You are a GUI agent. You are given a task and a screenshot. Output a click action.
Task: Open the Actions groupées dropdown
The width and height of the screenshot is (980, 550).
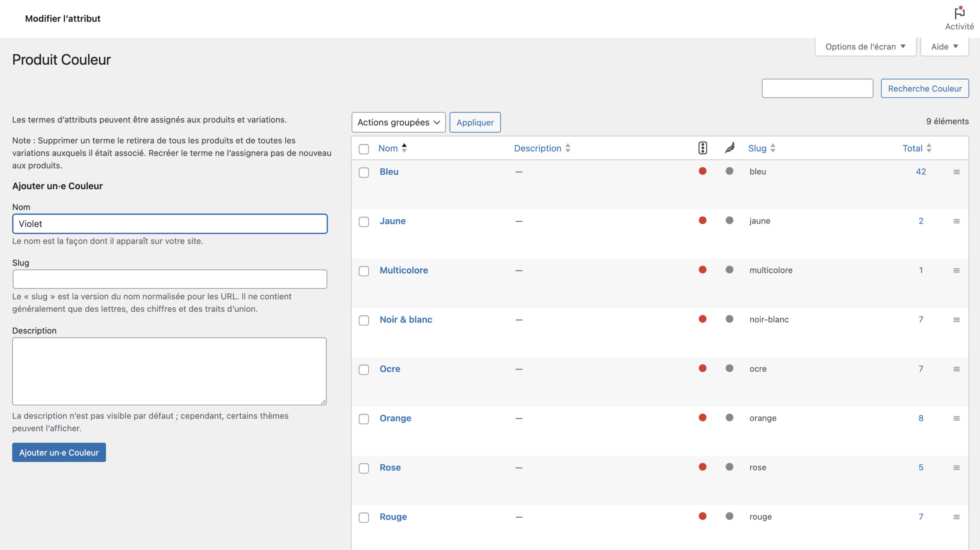coord(399,122)
